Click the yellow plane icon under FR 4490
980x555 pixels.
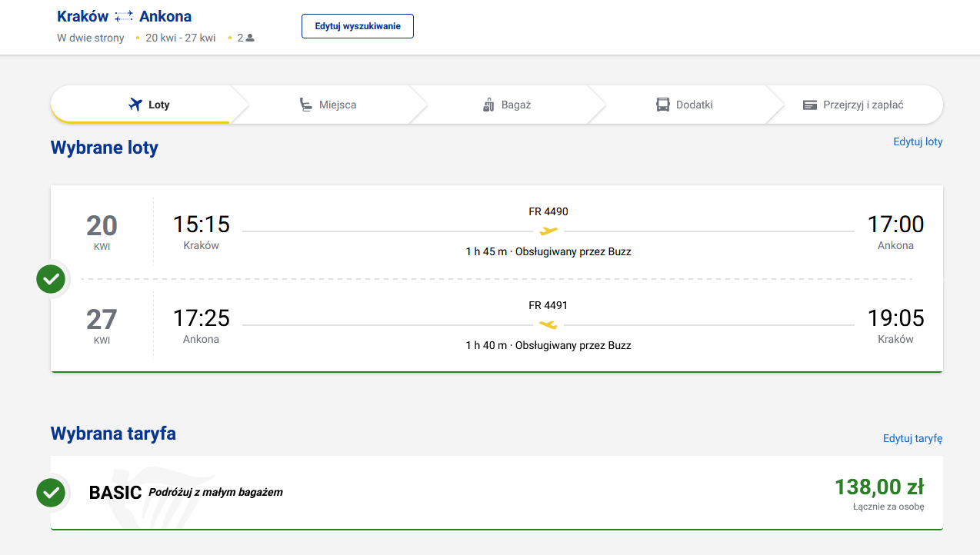(548, 231)
